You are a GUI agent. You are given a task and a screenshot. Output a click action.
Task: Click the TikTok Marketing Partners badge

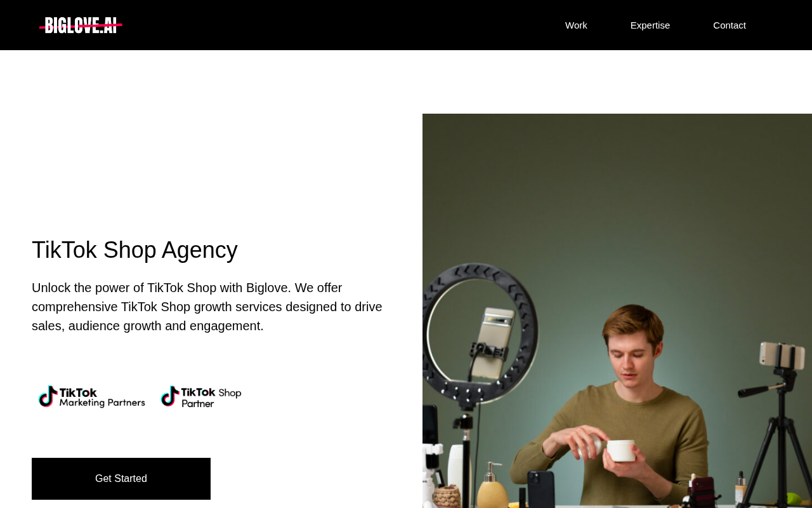[x=92, y=397]
